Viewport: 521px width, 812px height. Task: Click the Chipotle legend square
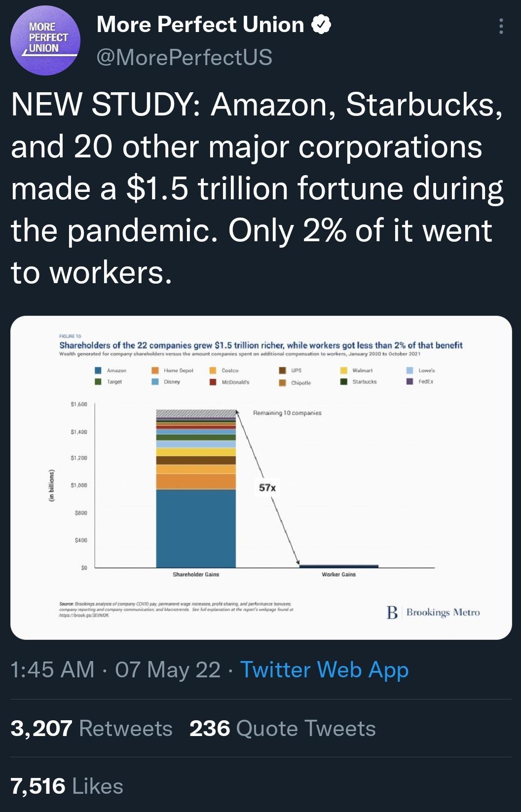(282, 381)
